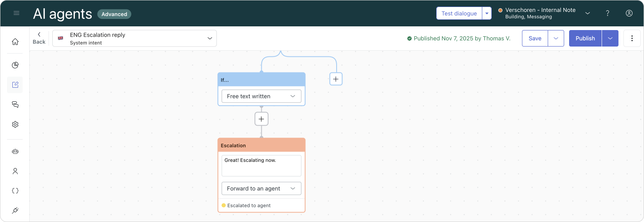This screenshot has height=222, width=644.
Task: Open the user profile sidebar icon
Action: tap(15, 171)
